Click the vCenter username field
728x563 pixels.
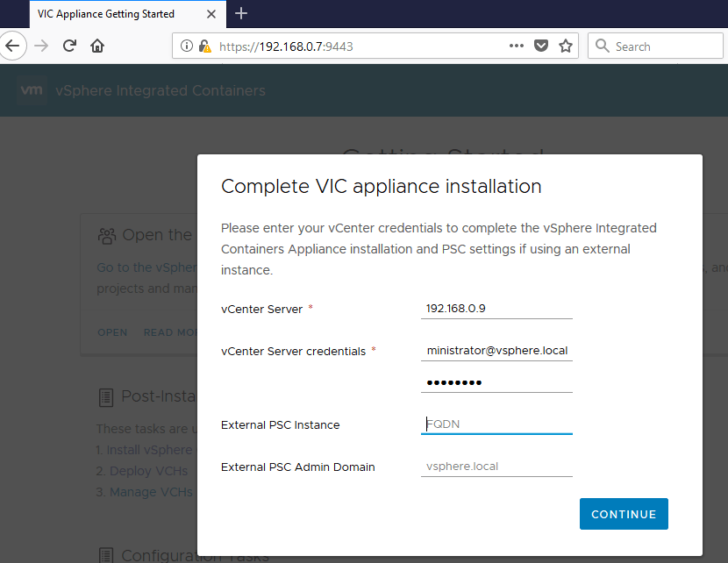coord(496,351)
